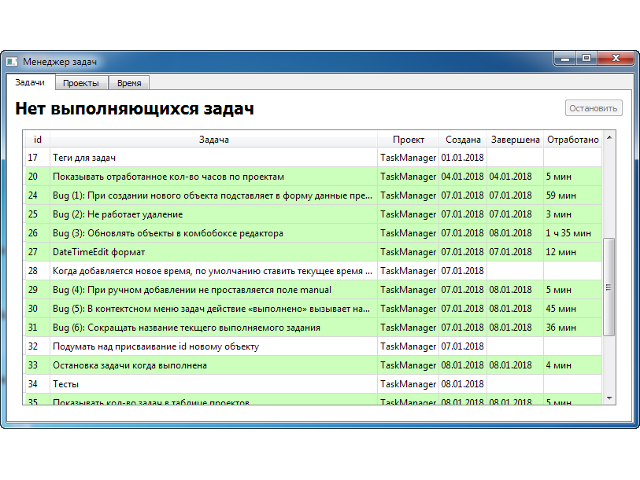Click TaskManager project cell in row 25
This screenshot has width=640, height=480.
click(408, 214)
